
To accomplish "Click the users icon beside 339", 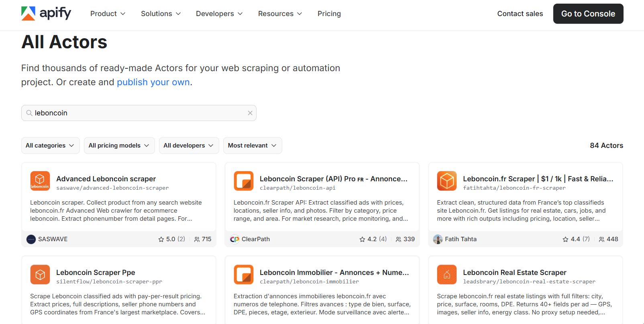I will [x=398, y=239].
